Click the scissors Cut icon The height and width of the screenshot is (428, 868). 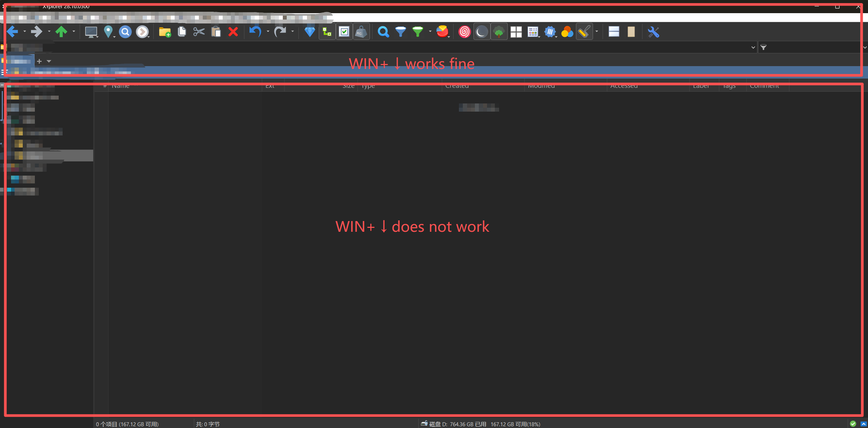(x=199, y=32)
